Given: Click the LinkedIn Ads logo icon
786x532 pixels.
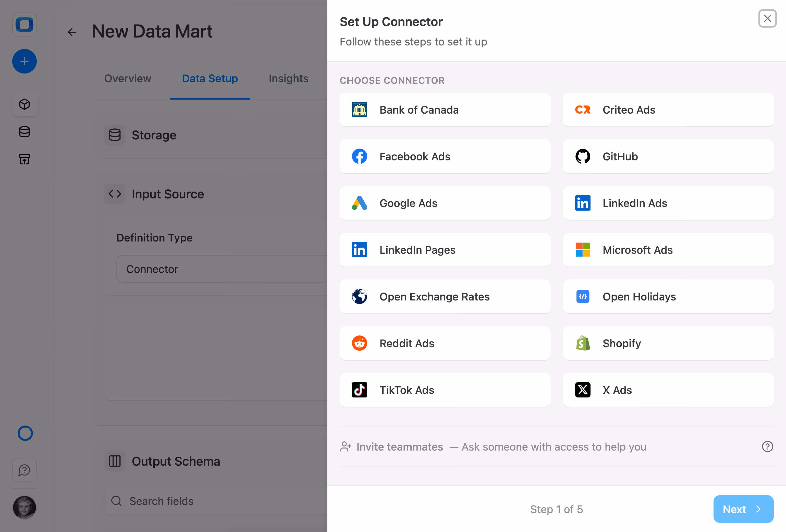Looking at the screenshot, I should coord(582,203).
